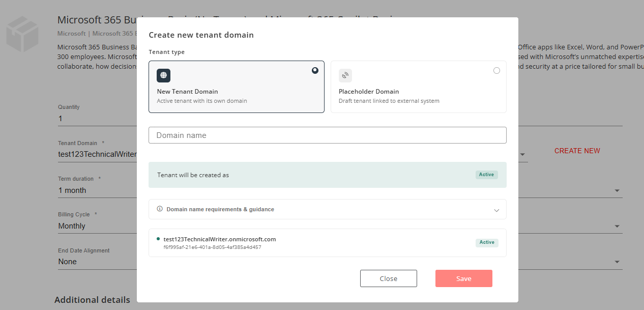Click the green status dot beside test123TechnicalWriter

(x=158, y=239)
